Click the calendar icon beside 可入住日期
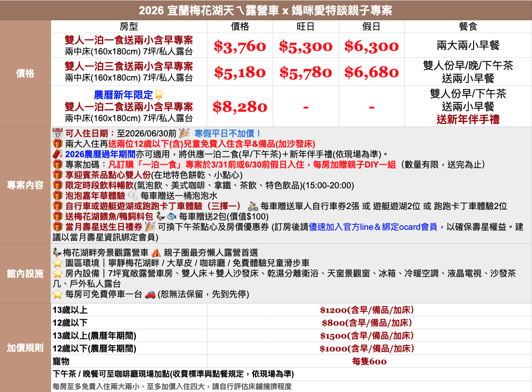532x392 pixels. coord(57,133)
